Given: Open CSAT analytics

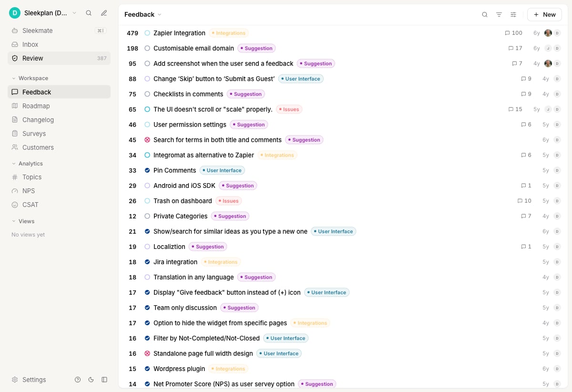Looking at the screenshot, I should pyautogui.click(x=59, y=205).
